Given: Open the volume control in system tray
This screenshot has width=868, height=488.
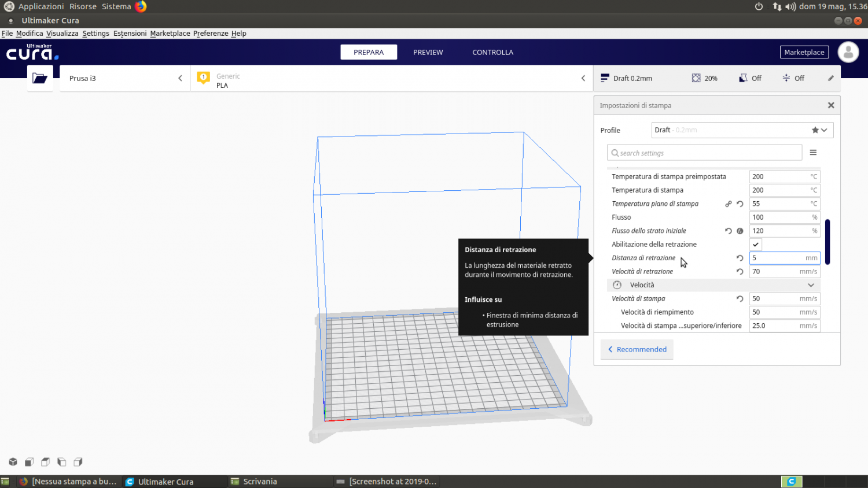Looking at the screenshot, I should point(790,6).
